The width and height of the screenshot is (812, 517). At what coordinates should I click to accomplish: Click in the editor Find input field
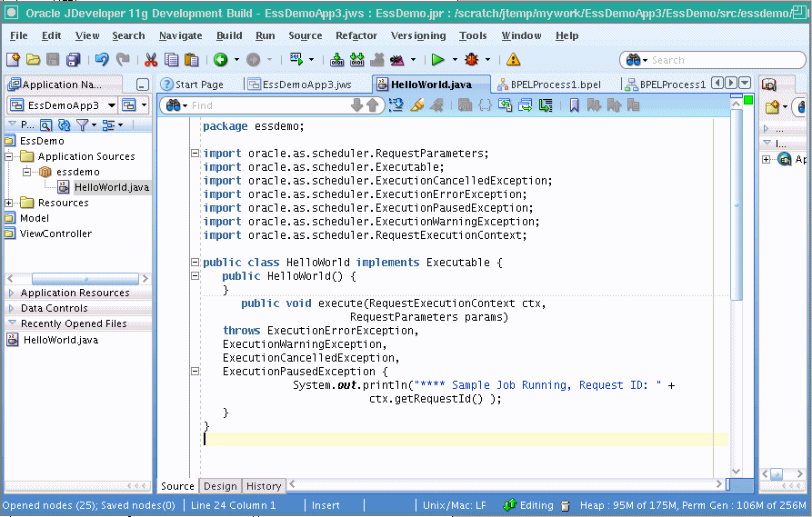269,105
